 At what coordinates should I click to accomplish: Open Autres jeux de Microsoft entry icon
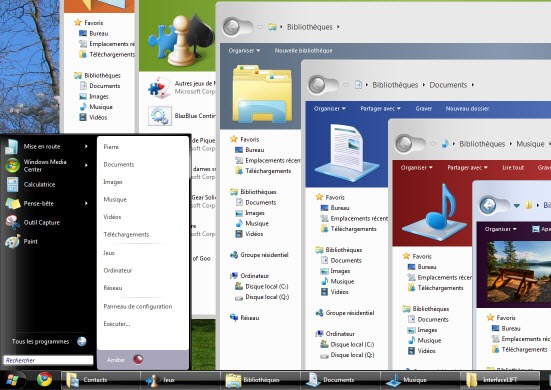160,88
